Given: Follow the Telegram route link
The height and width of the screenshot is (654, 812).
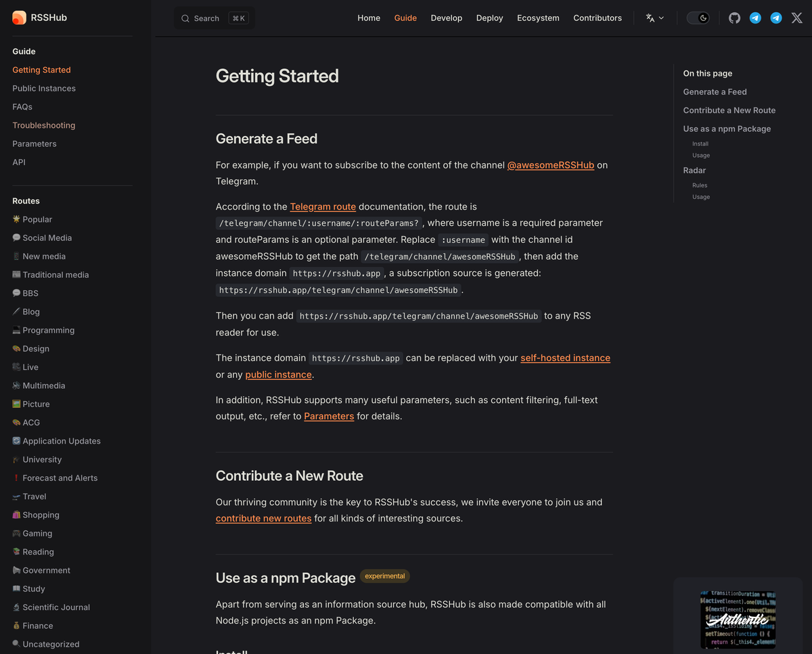Looking at the screenshot, I should click(x=323, y=207).
